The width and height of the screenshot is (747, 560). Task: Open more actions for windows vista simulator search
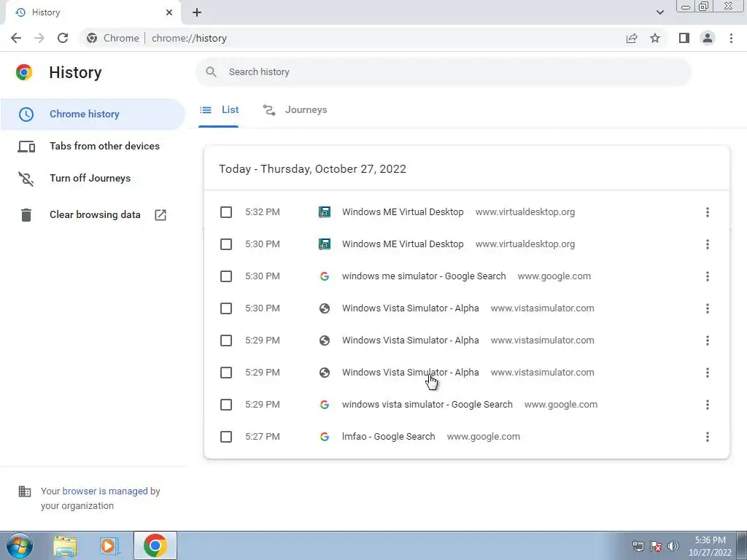click(708, 405)
